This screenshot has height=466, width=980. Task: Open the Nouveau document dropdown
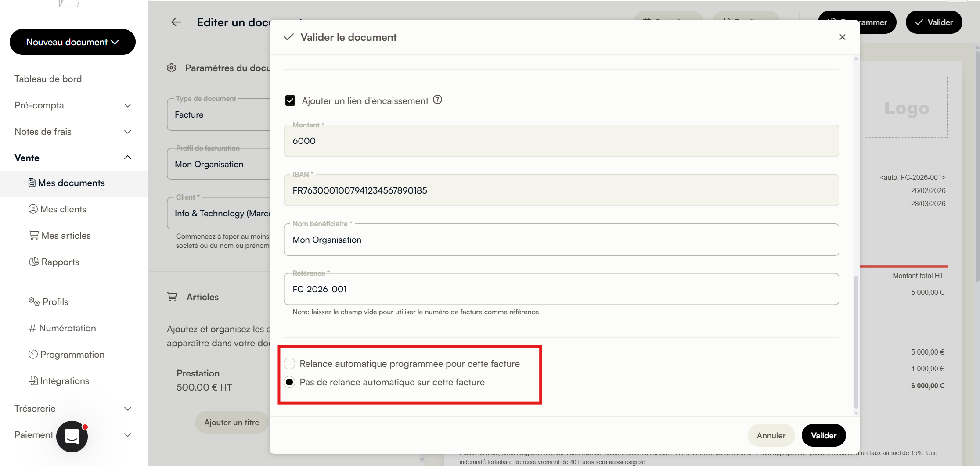[x=72, y=42]
